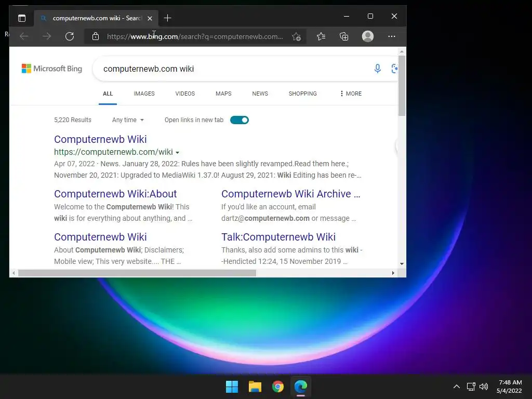Click Microsoft Edge taskbar icon
532x399 pixels.
click(301, 387)
